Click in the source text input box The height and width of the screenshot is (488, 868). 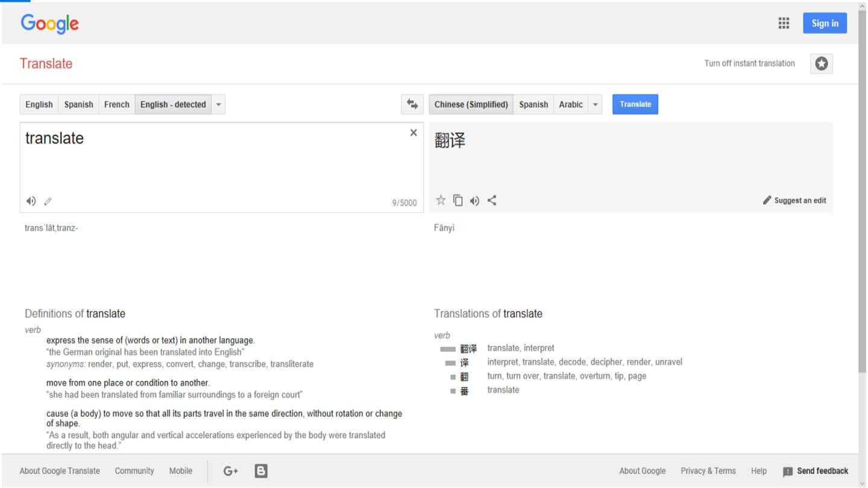tap(222, 167)
